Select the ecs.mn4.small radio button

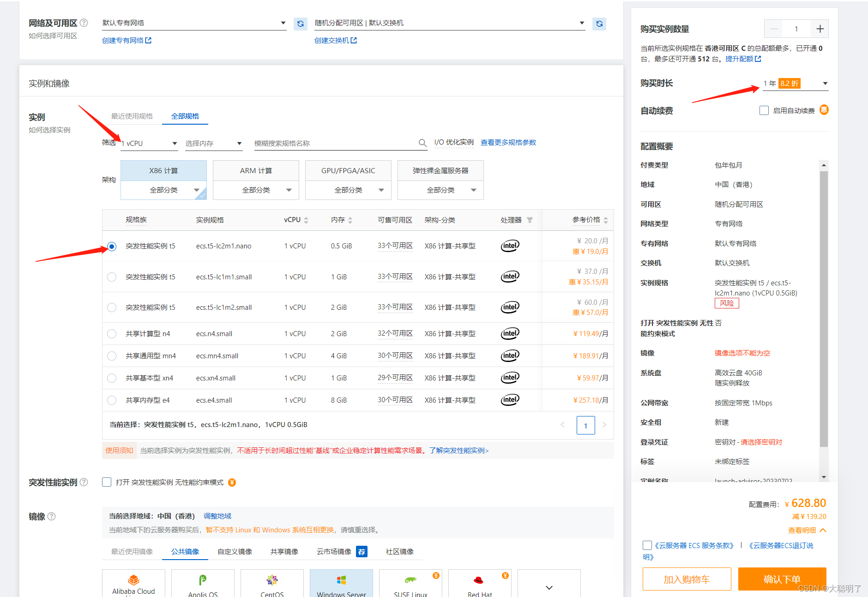112,356
